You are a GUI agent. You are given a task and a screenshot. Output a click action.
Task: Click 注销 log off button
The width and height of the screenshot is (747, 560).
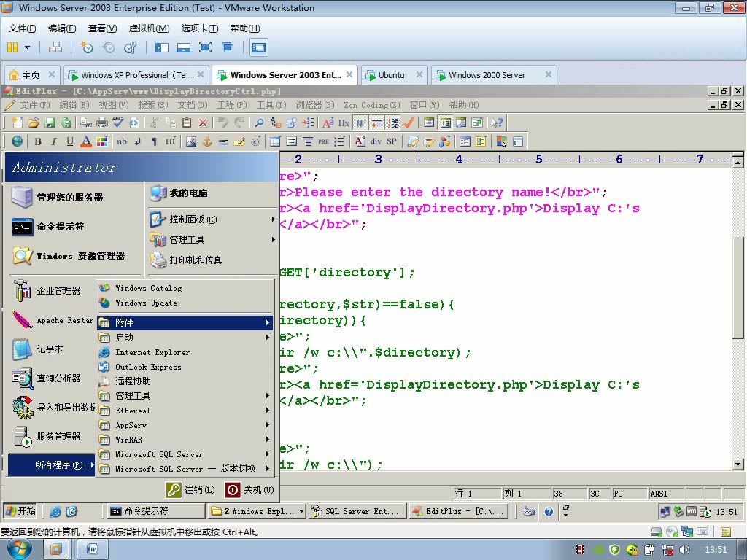tap(190, 489)
